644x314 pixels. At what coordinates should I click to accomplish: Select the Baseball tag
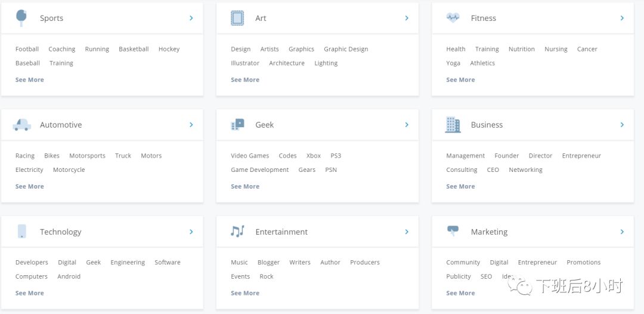point(27,63)
